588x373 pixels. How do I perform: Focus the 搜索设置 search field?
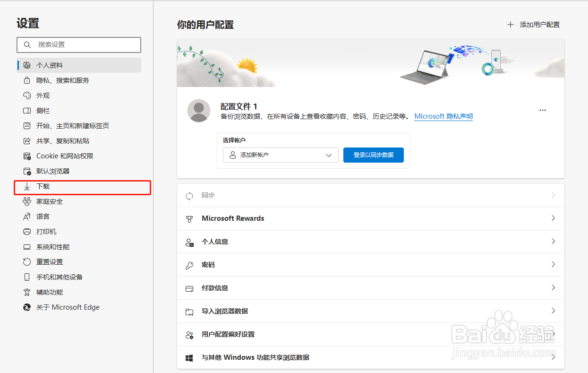(79, 44)
